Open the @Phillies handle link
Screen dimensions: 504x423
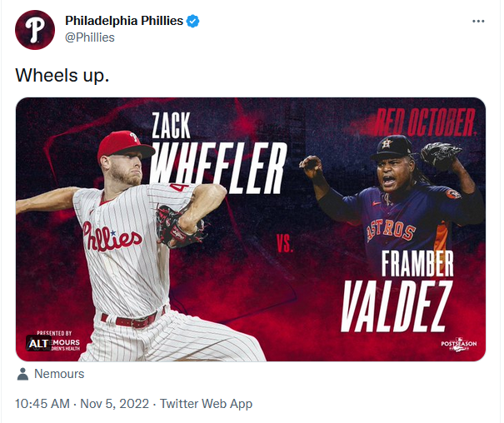(90, 37)
